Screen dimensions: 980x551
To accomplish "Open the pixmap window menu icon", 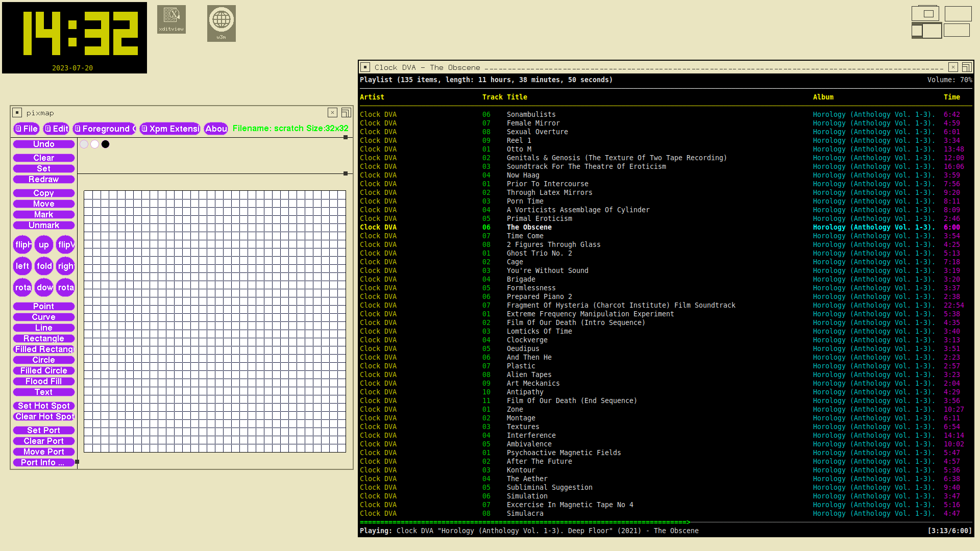I will (x=17, y=113).
